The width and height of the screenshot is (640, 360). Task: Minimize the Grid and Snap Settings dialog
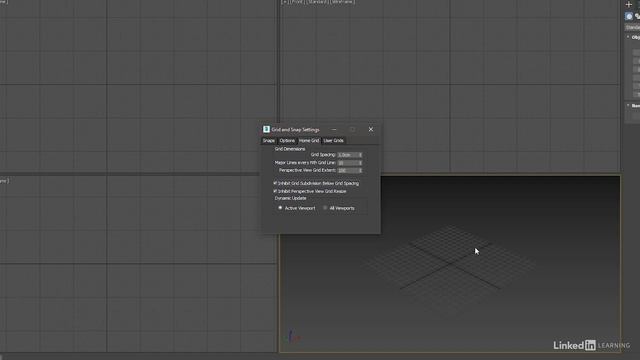click(x=334, y=129)
